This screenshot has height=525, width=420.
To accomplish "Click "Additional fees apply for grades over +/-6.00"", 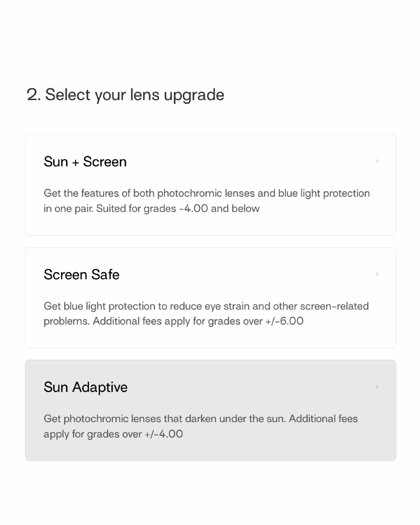I will point(198,321).
